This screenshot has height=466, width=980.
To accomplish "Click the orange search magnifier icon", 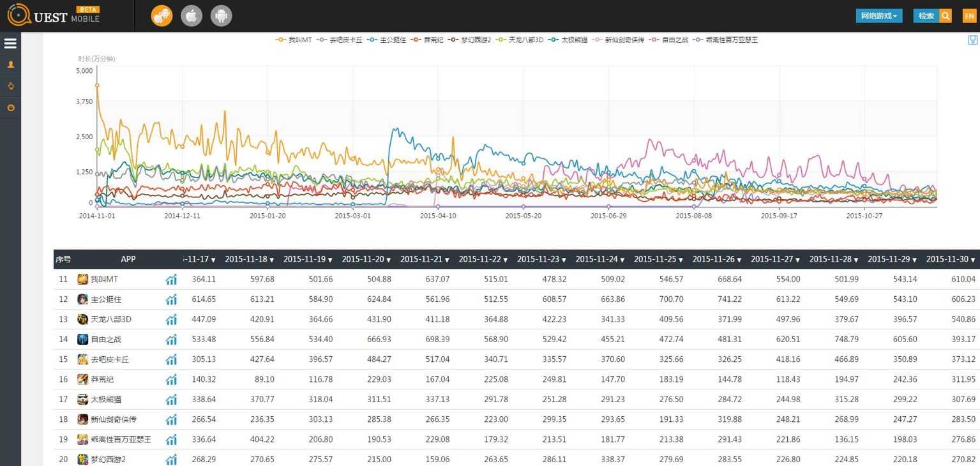I will point(946,16).
